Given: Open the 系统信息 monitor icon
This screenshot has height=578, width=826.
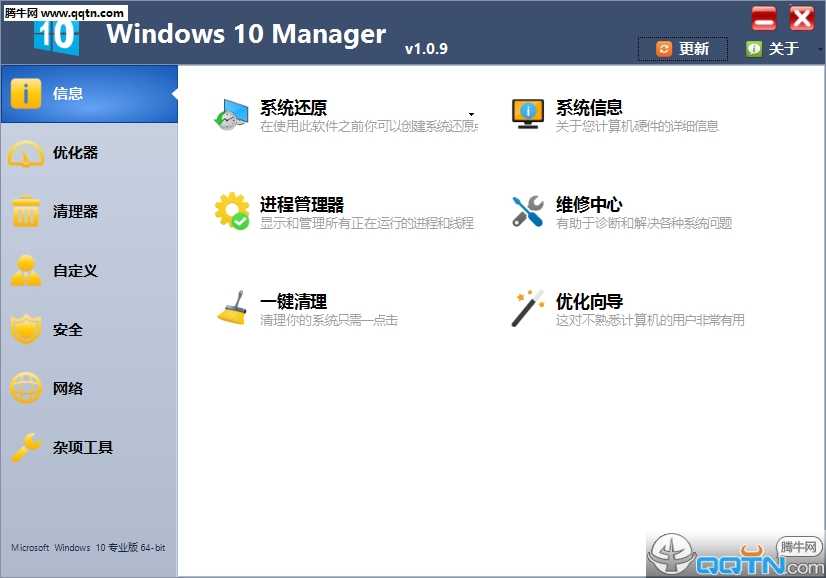Looking at the screenshot, I should coord(527,114).
